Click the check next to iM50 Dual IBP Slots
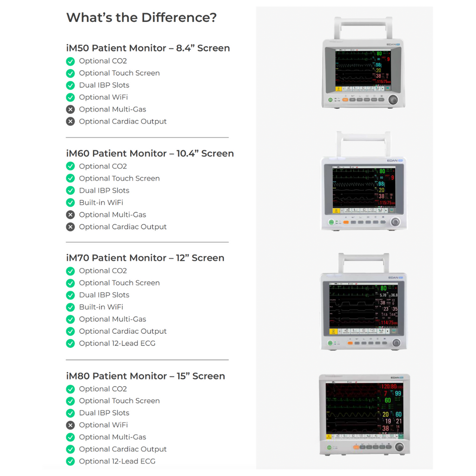 coord(71,85)
